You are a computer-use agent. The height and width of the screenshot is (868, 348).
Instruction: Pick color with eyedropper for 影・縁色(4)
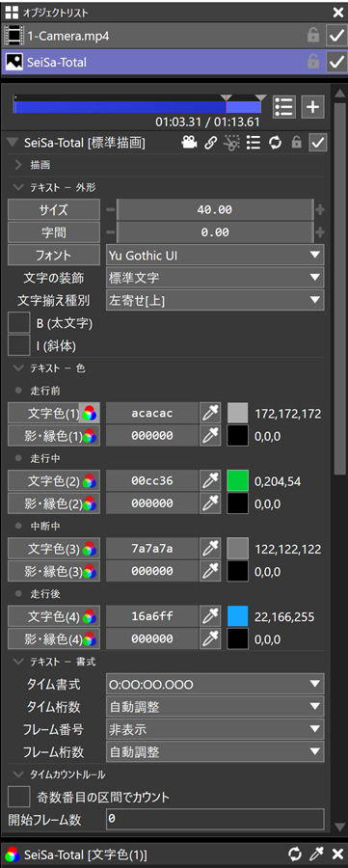tap(210, 638)
